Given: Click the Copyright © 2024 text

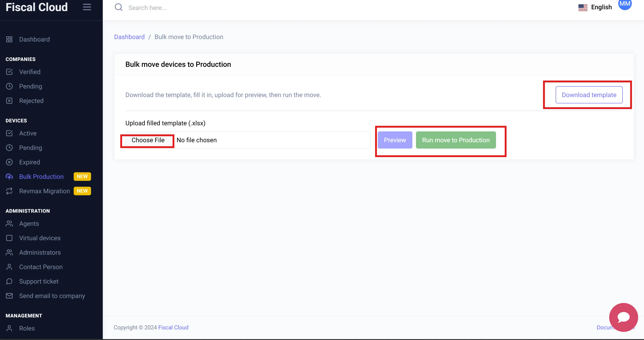Looking at the screenshot, I should 135,328.
